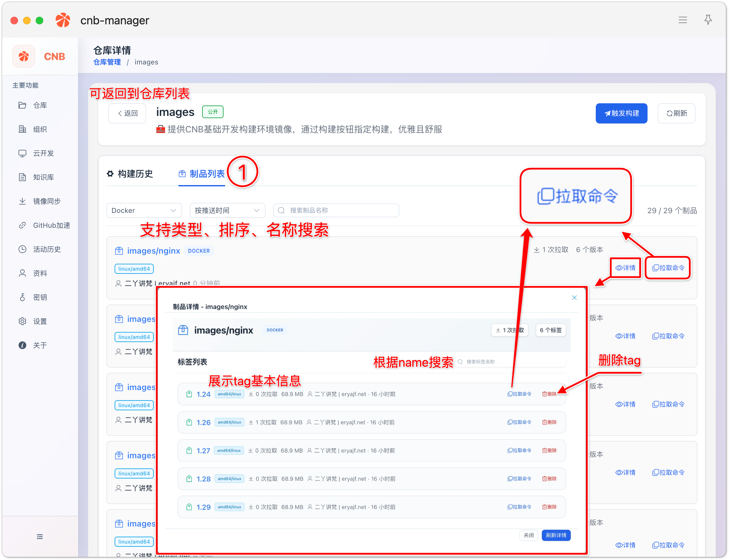The height and width of the screenshot is (560, 729).
Task: Copy pull command for tag 1.28
Action: [x=519, y=479]
